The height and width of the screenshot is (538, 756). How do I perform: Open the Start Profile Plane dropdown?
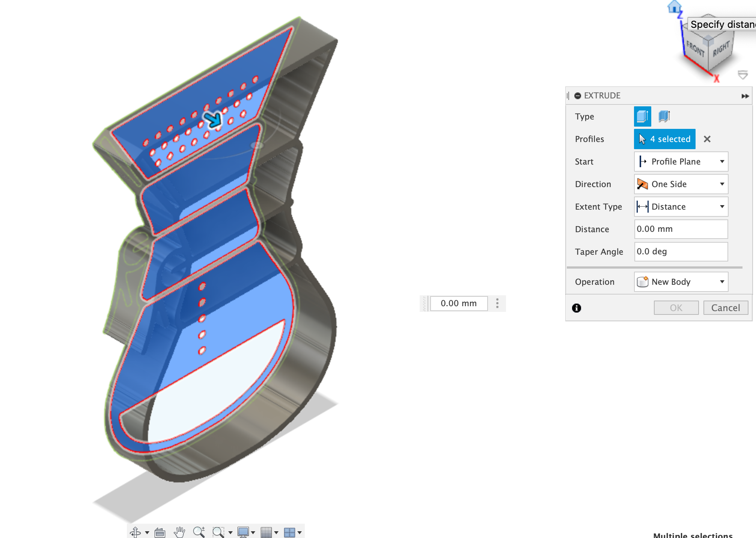pos(681,162)
